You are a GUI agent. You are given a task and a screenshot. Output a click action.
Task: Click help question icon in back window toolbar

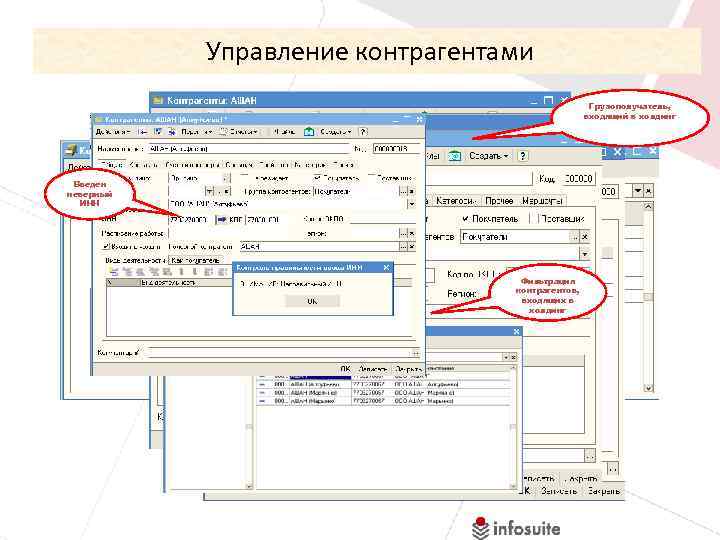523,156
